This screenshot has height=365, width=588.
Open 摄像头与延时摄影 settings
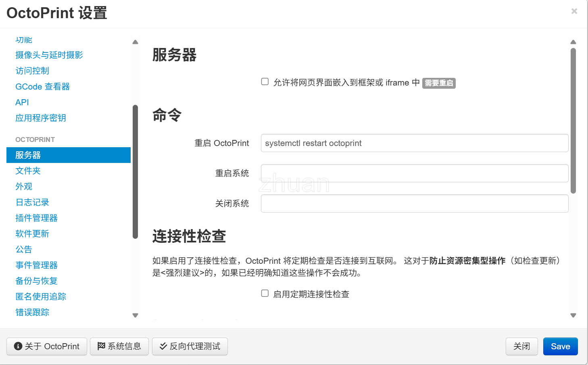pos(49,55)
